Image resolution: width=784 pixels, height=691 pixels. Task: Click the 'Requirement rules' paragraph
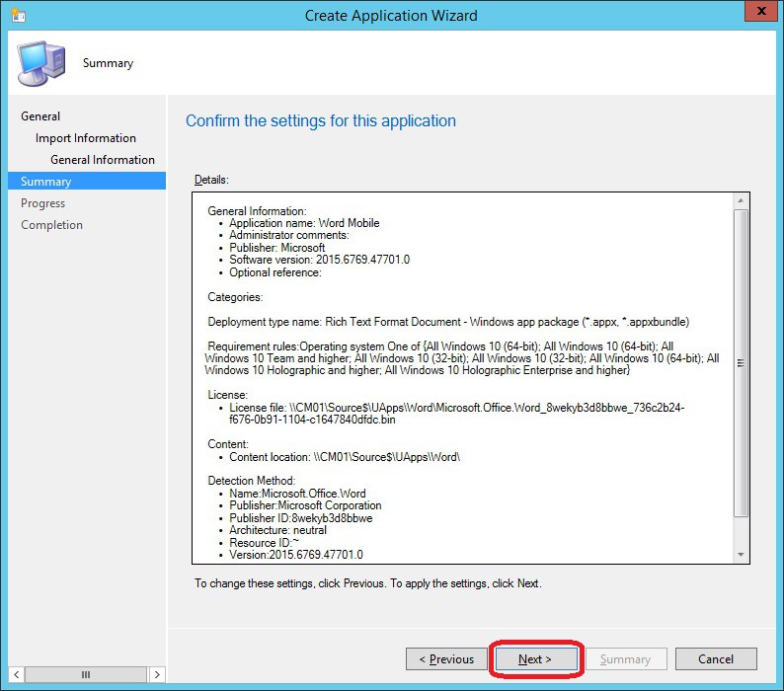462,358
